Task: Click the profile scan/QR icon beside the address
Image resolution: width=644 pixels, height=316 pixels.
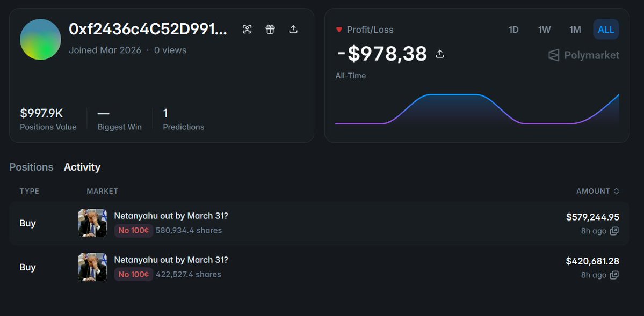Action: pyautogui.click(x=247, y=29)
